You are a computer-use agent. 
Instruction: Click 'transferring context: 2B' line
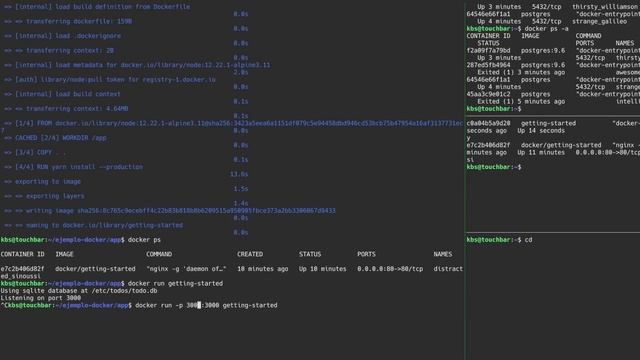click(x=59, y=51)
